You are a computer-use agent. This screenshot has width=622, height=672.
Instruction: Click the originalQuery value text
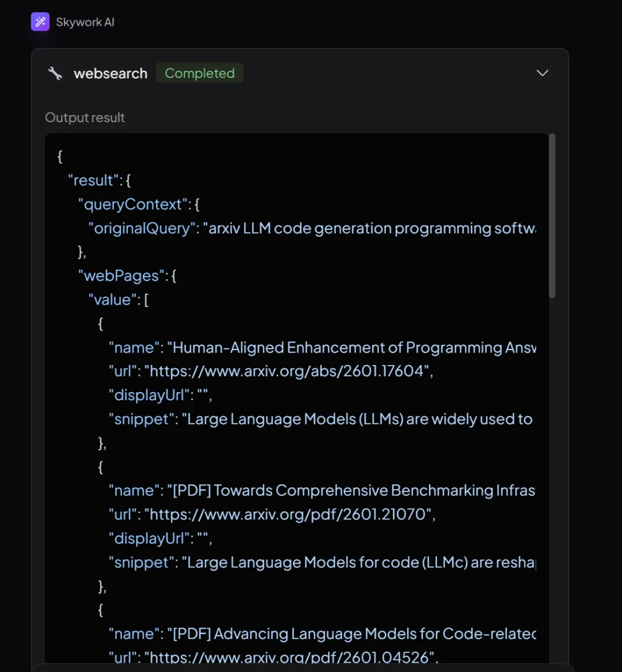[371, 228]
